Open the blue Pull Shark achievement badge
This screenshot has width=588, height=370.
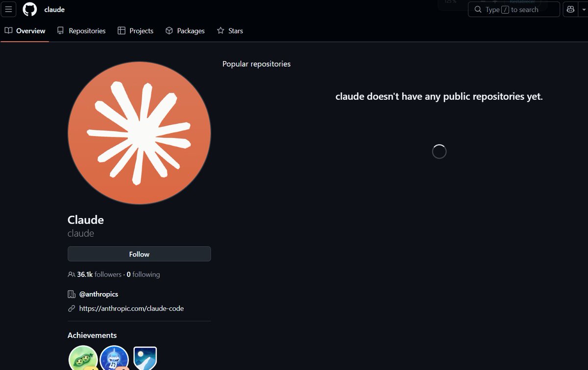pos(115,359)
